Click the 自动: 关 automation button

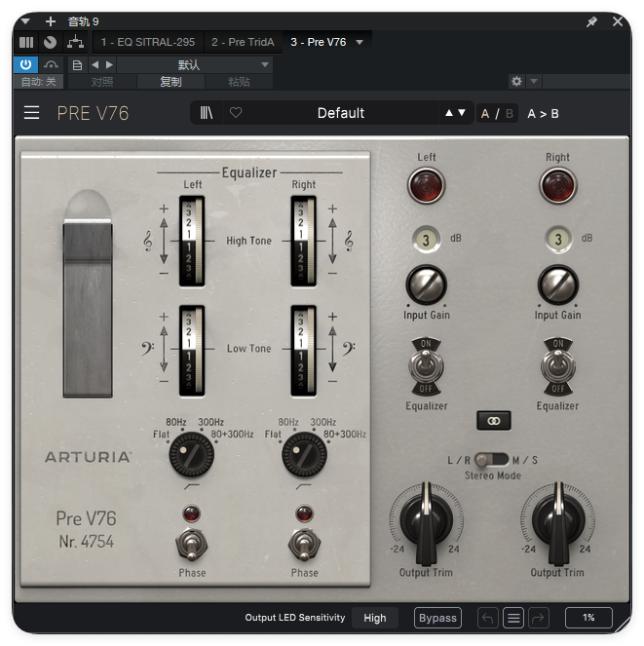(39, 82)
